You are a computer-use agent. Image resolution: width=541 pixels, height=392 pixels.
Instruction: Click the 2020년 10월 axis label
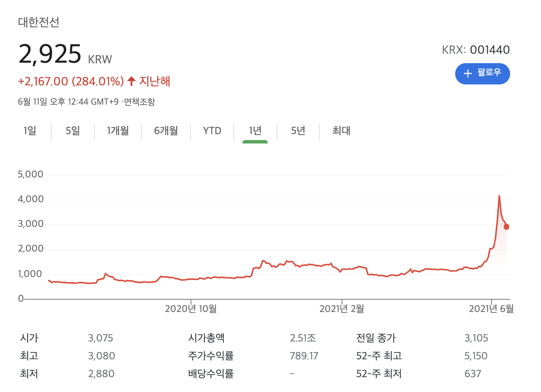[191, 309]
